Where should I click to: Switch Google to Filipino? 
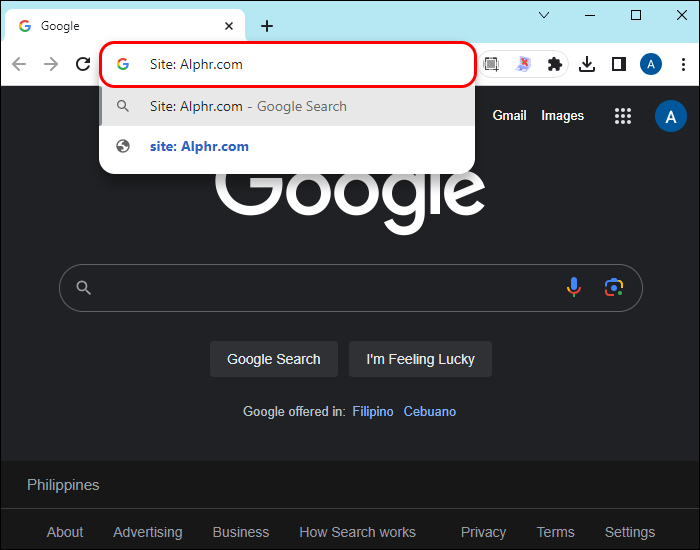[x=373, y=411]
